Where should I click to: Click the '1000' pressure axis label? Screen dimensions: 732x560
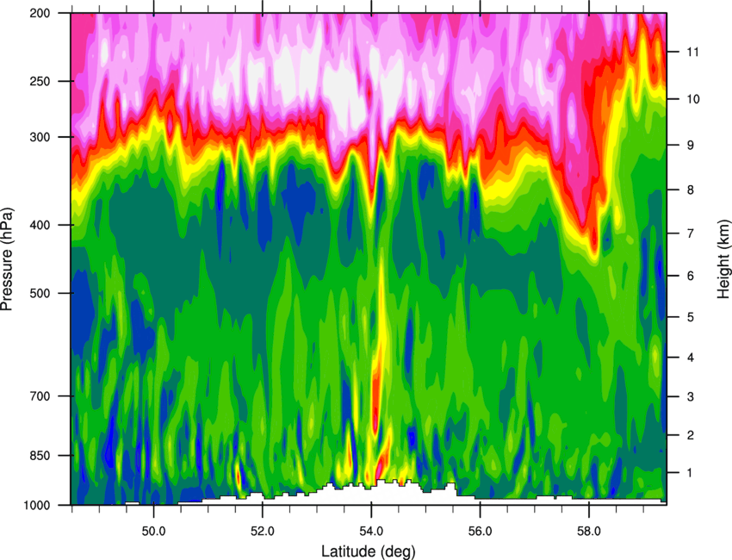click(x=36, y=506)
